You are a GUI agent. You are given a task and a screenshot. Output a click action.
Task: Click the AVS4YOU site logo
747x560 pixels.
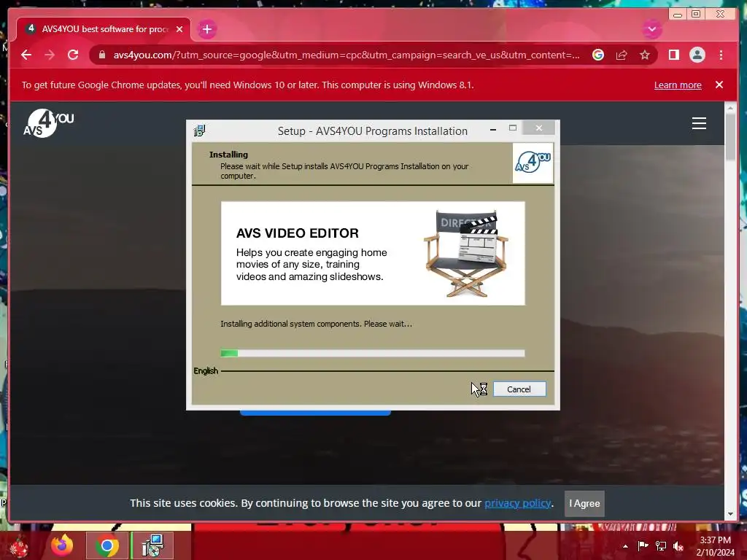[x=49, y=123]
